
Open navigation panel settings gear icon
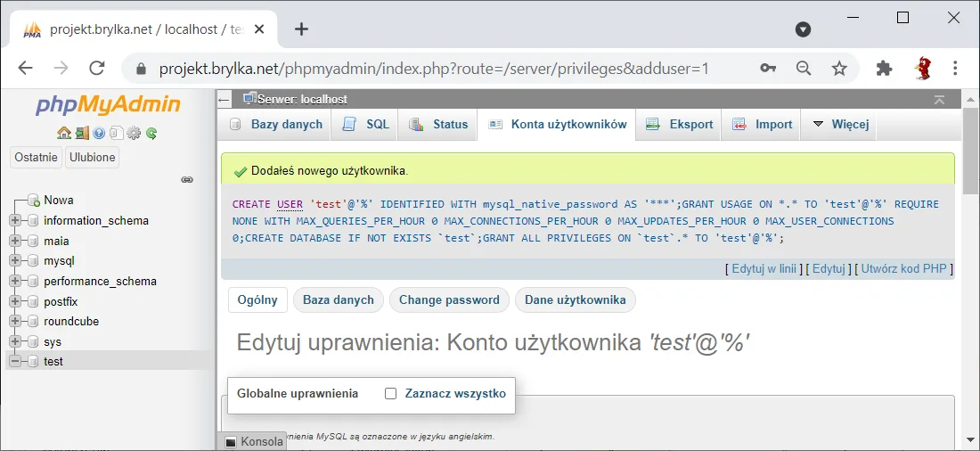click(134, 133)
